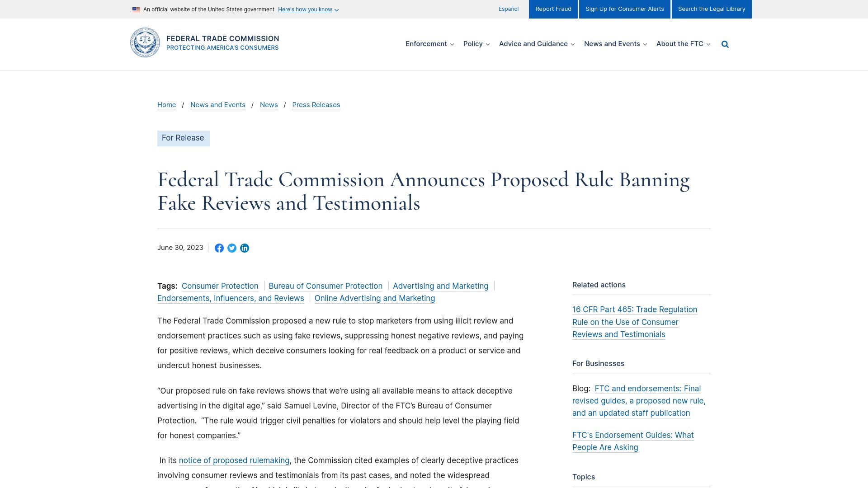Open the Consumer Protection tag
Image resolution: width=868 pixels, height=488 pixels.
click(220, 286)
